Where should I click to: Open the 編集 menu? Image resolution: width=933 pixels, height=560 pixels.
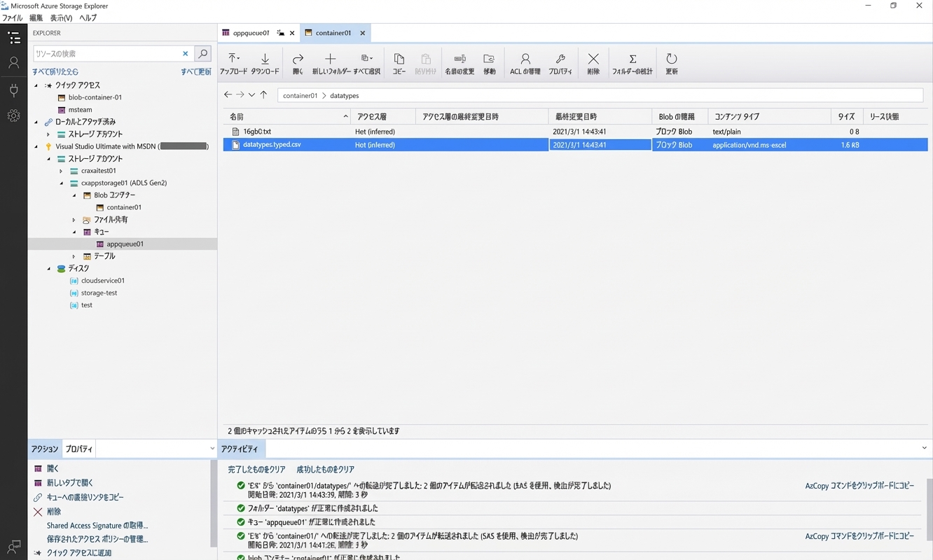(36, 18)
